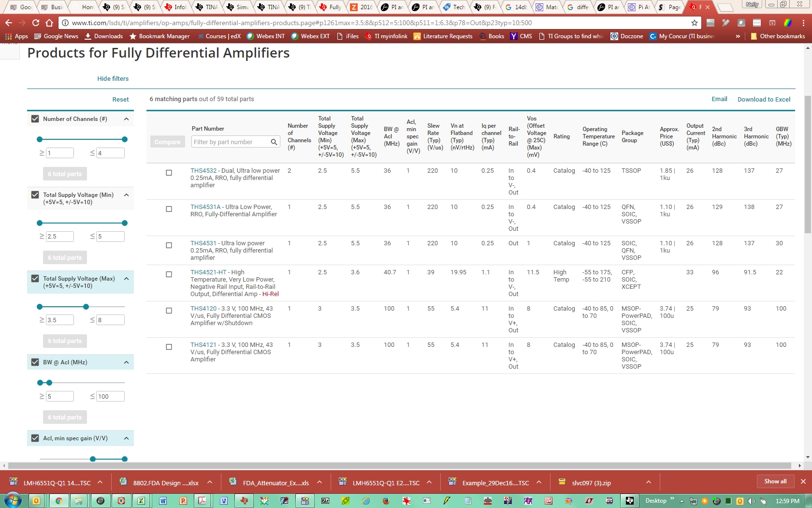812x508 pixels.
Task: Open Chrome from the Windows taskbar
Action: [58, 501]
